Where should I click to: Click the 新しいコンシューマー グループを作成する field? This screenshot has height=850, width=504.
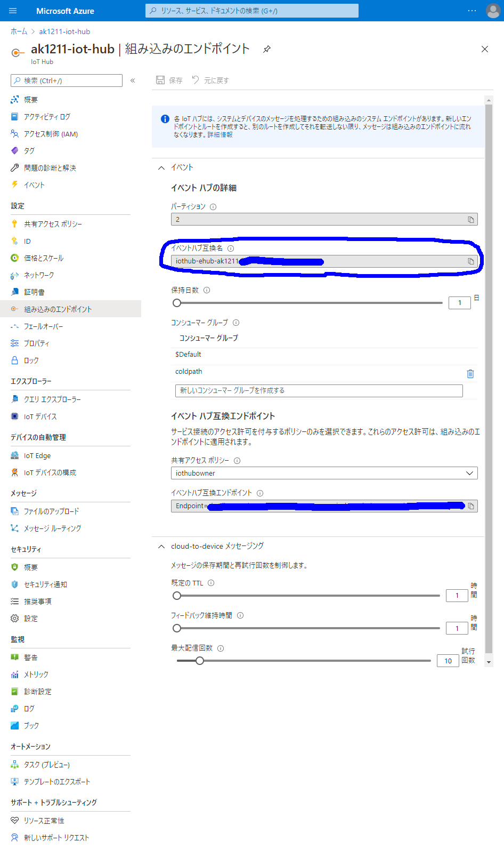point(319,391)
